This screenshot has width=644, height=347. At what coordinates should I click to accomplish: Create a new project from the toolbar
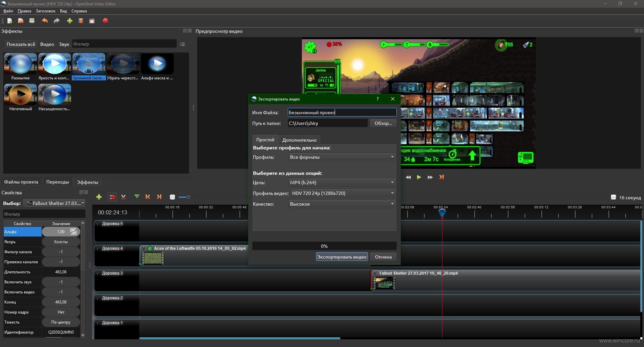pyautogui.click(x=10, y=21)
